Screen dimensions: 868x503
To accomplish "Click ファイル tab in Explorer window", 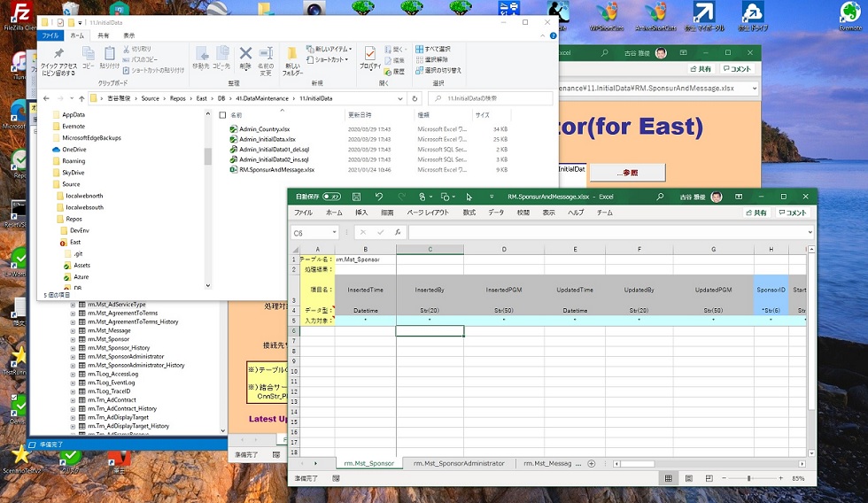I will coord(50,35).
